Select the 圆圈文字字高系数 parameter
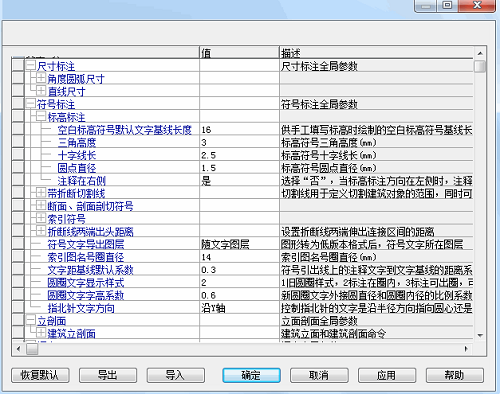The height and width of the screenshot is (394, 500). click(86, 296)
